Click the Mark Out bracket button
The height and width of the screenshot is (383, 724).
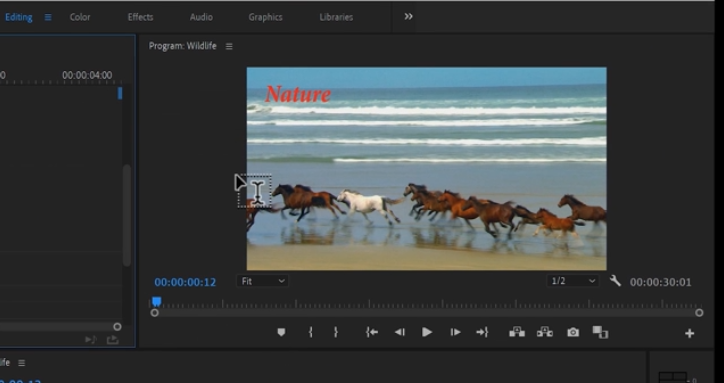336,332
